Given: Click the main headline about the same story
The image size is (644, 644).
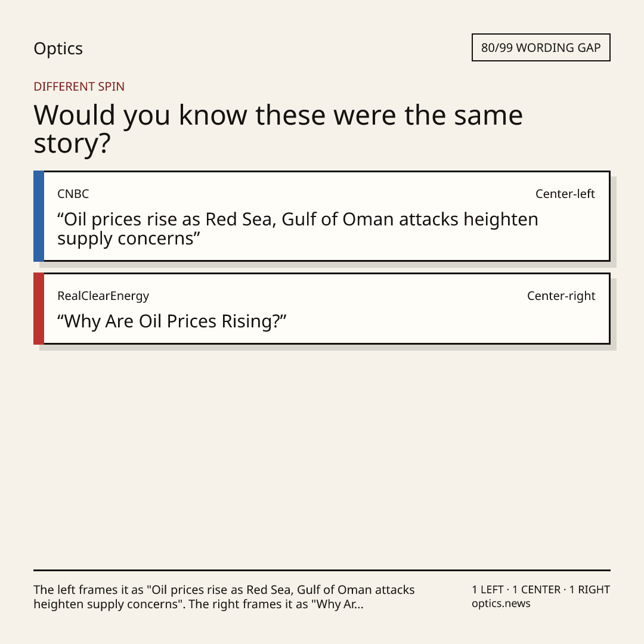Looking at the screenshot, I should click(x=278, y=129).
